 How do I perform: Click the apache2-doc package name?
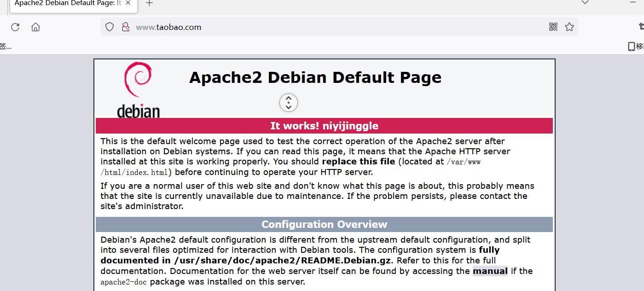[x=123, y=282]
